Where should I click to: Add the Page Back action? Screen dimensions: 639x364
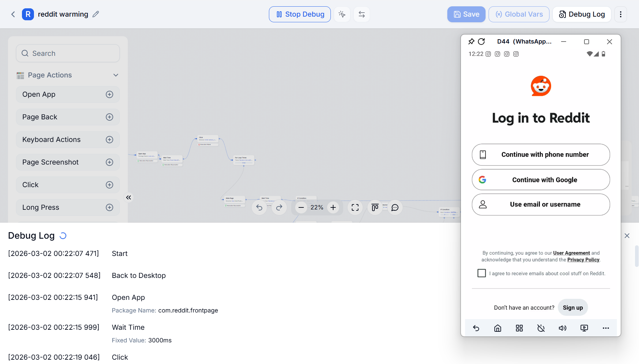point(109,117)
